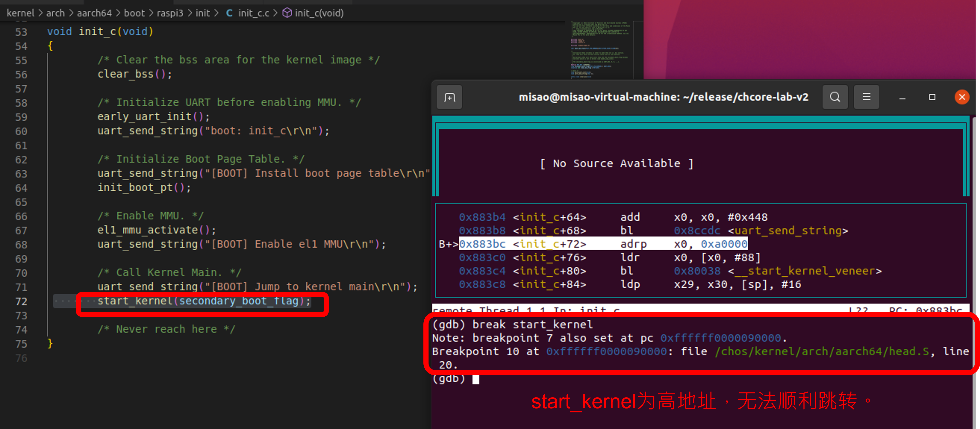The height and width of the screenshot is (429, 980).
Task: Select the 'init' breadcrumb folder
Action: click(x=203, y=13)
